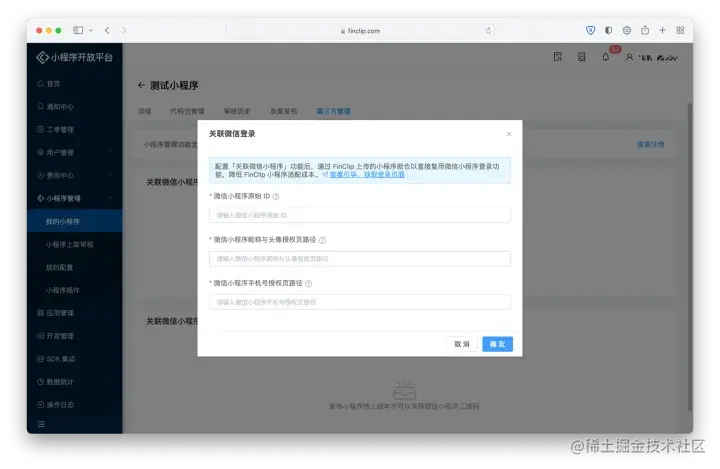Open 操作日志 in the sidebar
Image resolution: width=720 pixels, height=469 pixels.
coord(55,405)
